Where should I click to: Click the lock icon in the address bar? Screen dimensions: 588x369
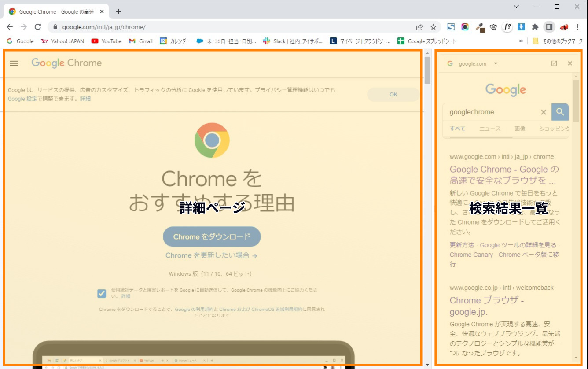pos(55,27)
